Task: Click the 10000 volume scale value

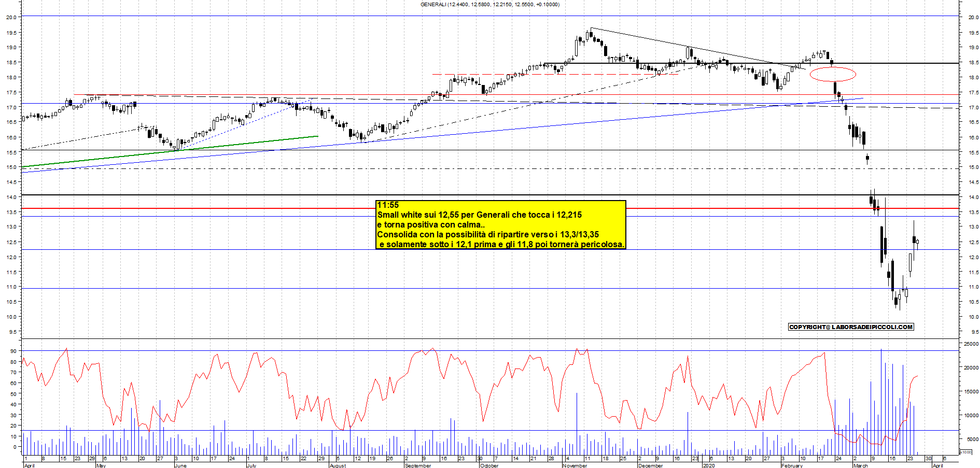Action: coord(971,416)
